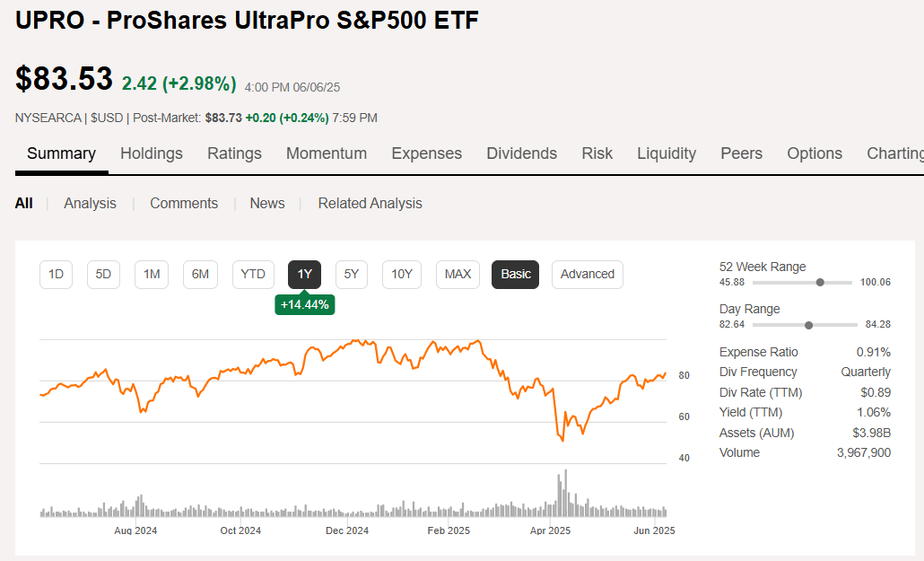
Task: View the Momentum tab
Action: tap(327, 153)
